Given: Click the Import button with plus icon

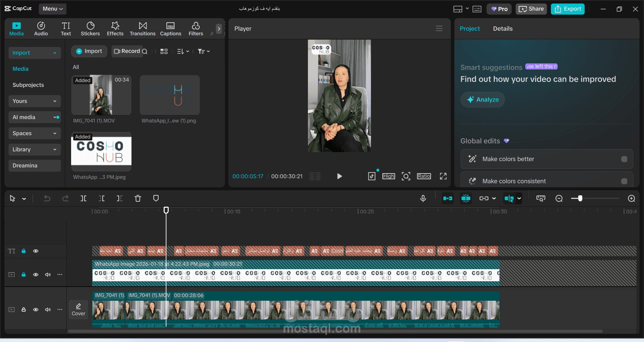Looking at the screenshot, I should click(89, 51).
